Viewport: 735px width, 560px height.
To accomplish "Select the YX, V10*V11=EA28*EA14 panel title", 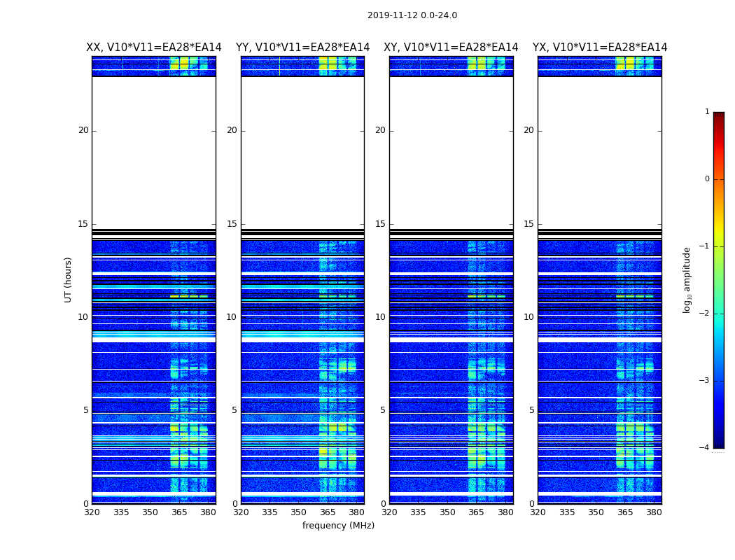I will pos(600,48).
